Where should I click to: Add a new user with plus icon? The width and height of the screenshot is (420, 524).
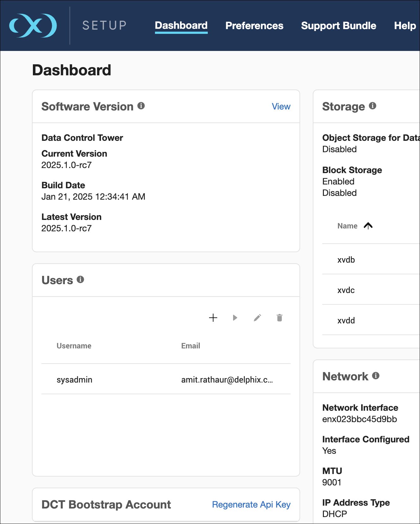[213, 318]
